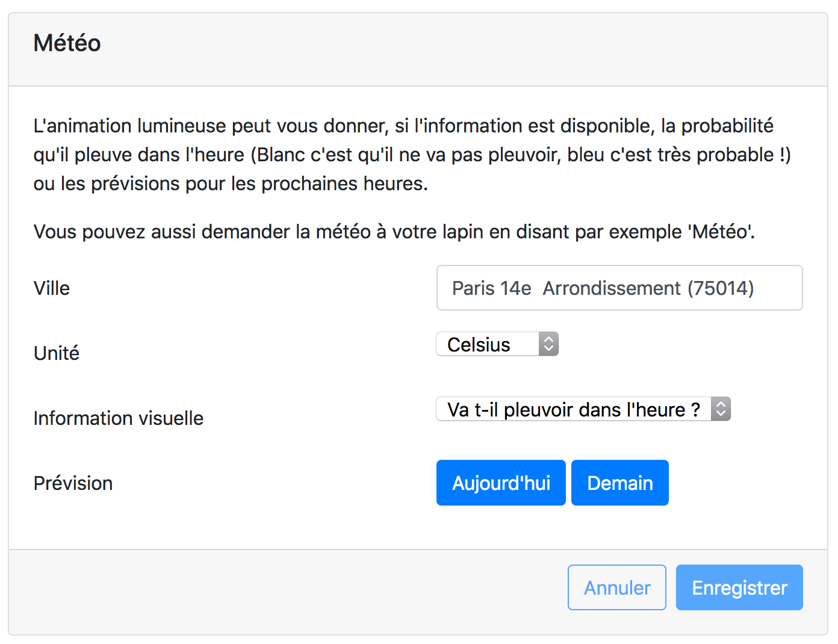Click the arrows icon of the visual information select
The height and width of the screenshot is (644, 838).
pos(721,409)
